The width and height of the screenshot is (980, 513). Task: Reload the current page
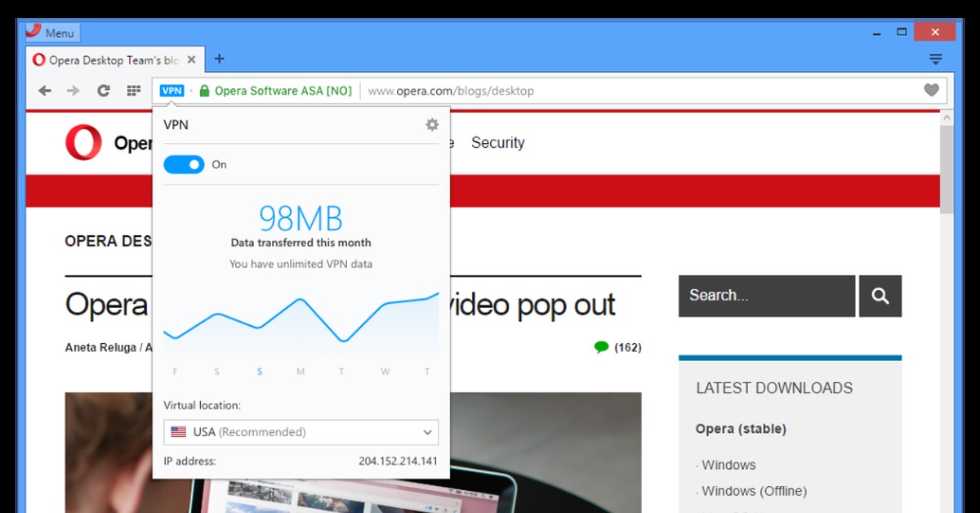103,91
